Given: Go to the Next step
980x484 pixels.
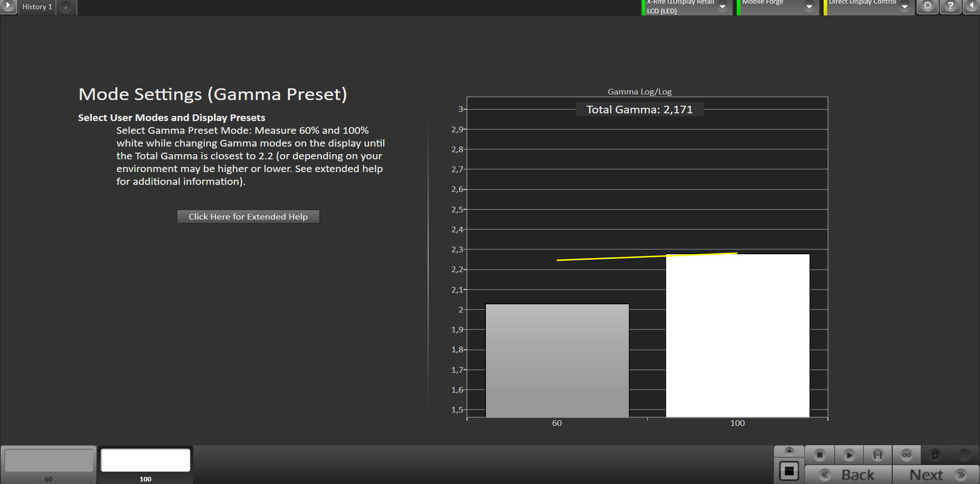Looking at the screenshot, I should pos(935,475).
